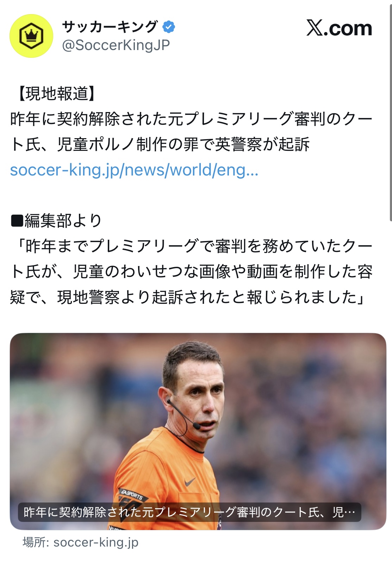
Task: Open the yellow crown profile avatar
Action: [x=31, y=36]
